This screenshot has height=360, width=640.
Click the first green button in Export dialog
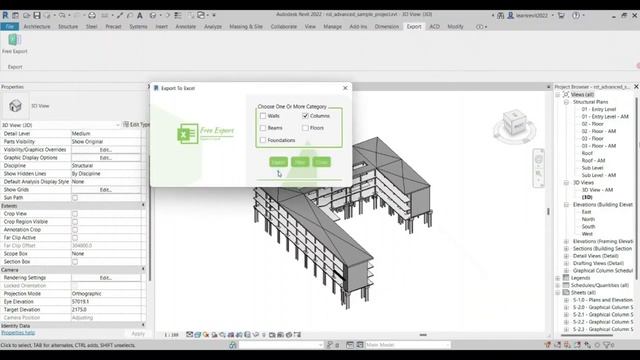pyautogui.click(x=278, y=162)
